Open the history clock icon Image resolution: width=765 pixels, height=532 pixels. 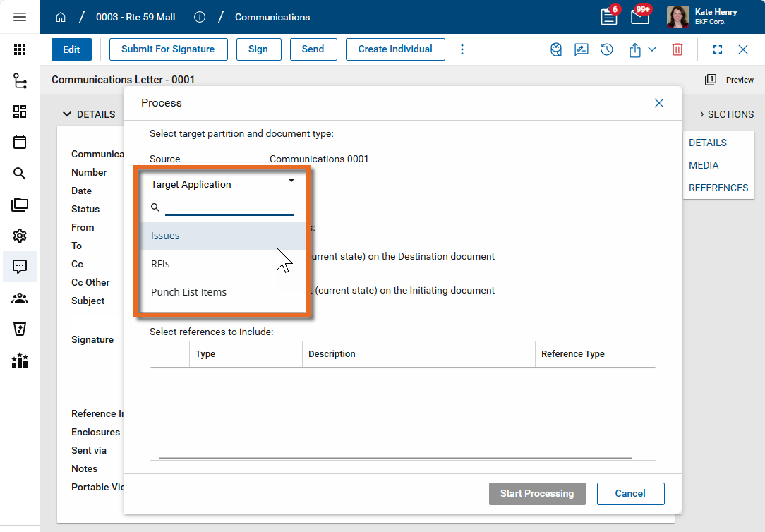pos(606,49)
